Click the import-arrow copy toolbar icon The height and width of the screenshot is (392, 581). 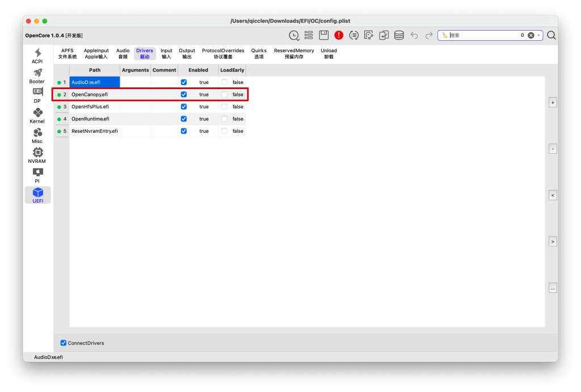(x=384, y=35)
